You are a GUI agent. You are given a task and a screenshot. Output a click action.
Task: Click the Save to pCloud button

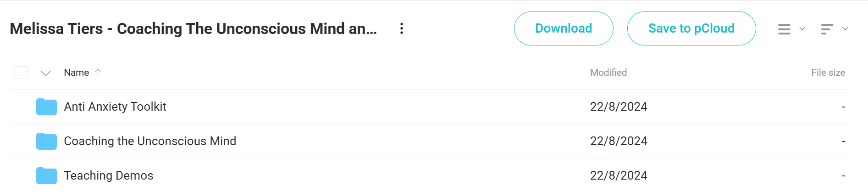(x=691, y=28)
